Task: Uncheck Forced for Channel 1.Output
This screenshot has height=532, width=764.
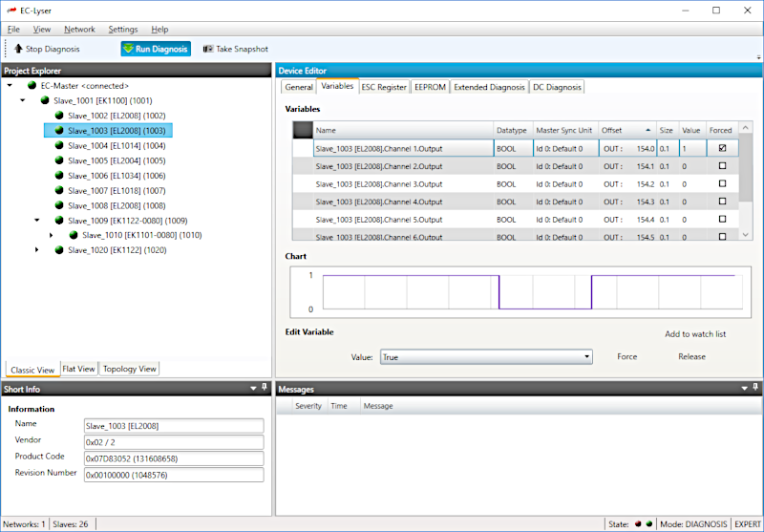Action: [722, 148]
